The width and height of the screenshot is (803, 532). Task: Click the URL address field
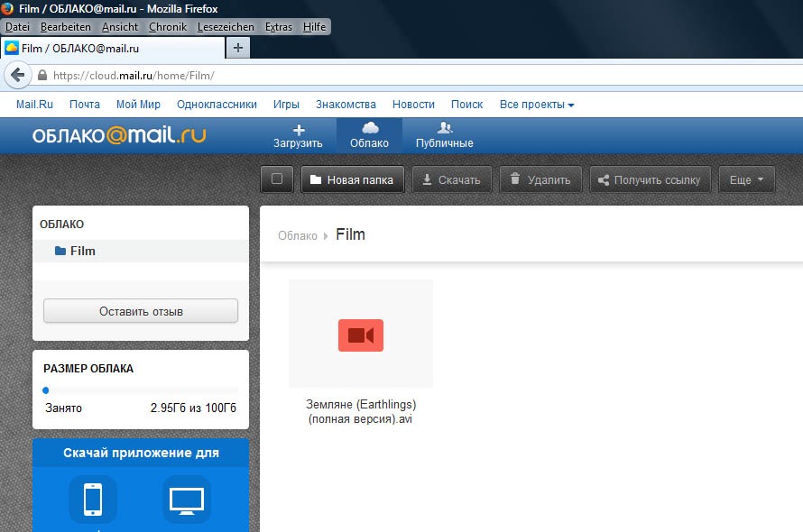click(361, 76)
